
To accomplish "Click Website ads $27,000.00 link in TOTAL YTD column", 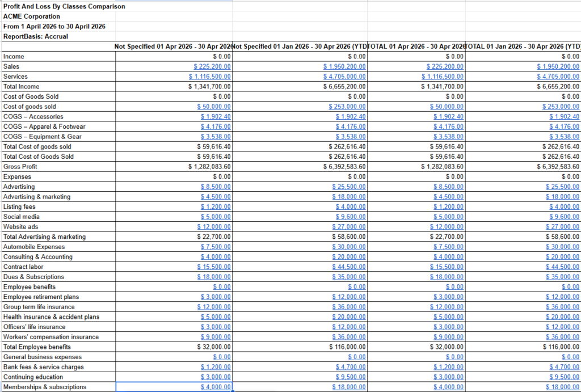I will click(561, 227).
